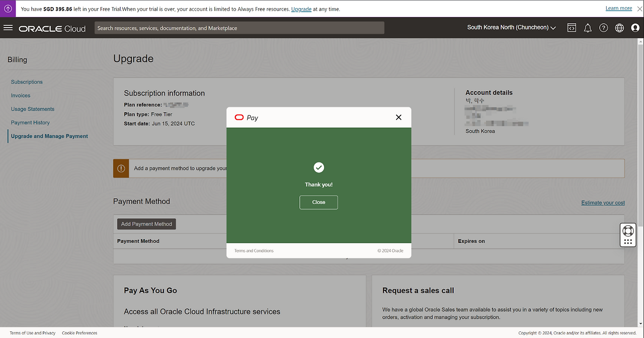Image resolution: width=644 pixels, height=338 pixels.
Task: Click the Oracle Cloud logo
Action: 52,29
